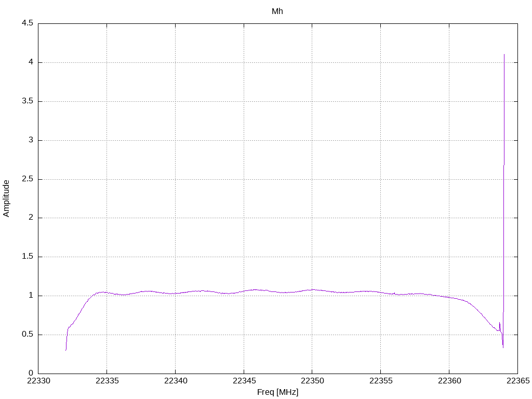Click the y-axis tick label "4.5"
This screenshot has width=532, height=399.
(28, 23)
